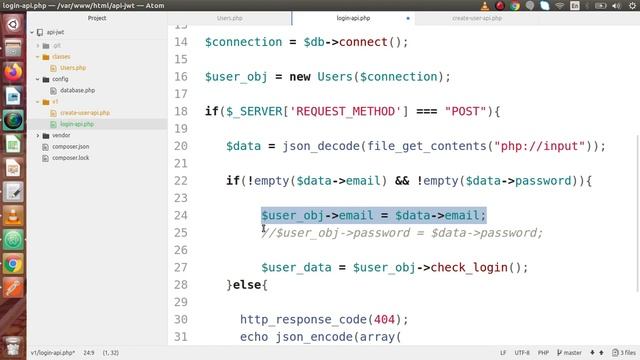Click the v1/login-api.php path in status bar
This screenshot has height=360, width=640.
53,353
